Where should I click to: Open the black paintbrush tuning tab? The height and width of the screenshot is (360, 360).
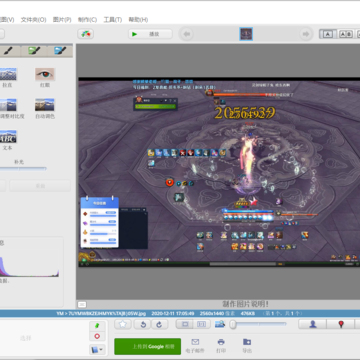(9, 51)
